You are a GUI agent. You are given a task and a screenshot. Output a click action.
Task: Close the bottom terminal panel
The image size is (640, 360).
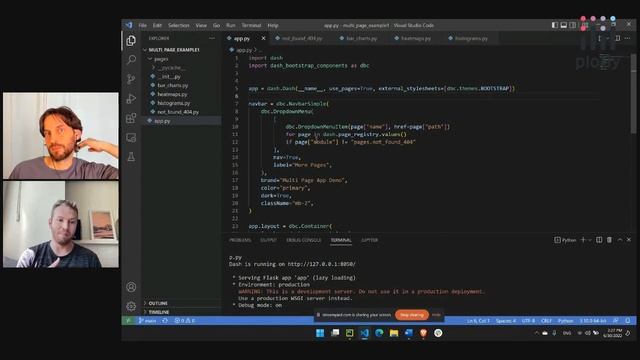click(x=629, y=240)
